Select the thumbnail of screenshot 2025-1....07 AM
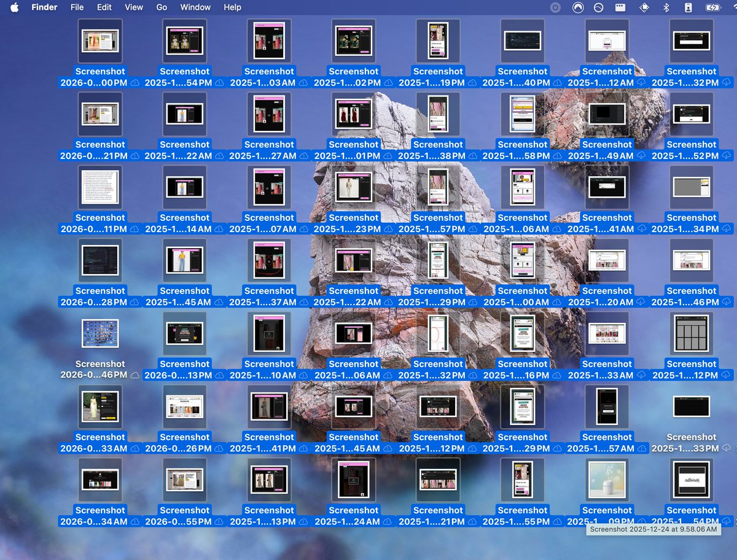The image size is (737, 560). tap(269, 187)
